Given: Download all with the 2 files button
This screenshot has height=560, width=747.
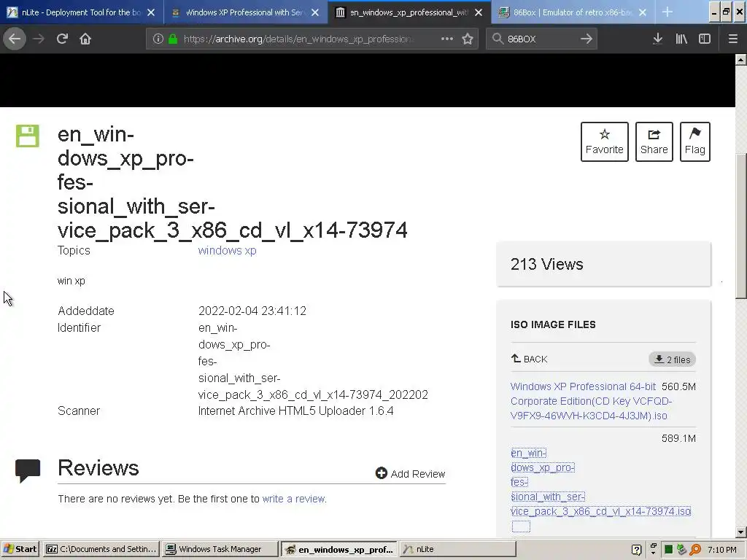Looking at the screenshot, I should [x=672, y=359].
